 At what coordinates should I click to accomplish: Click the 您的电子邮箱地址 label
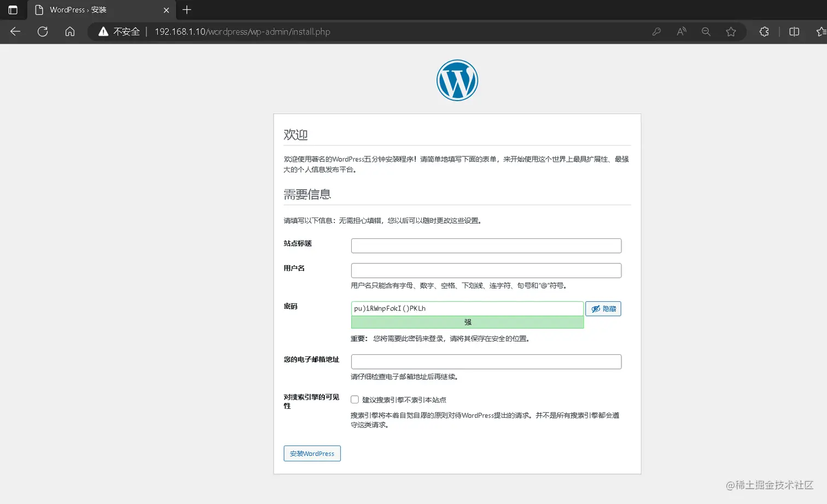point(311,359)
